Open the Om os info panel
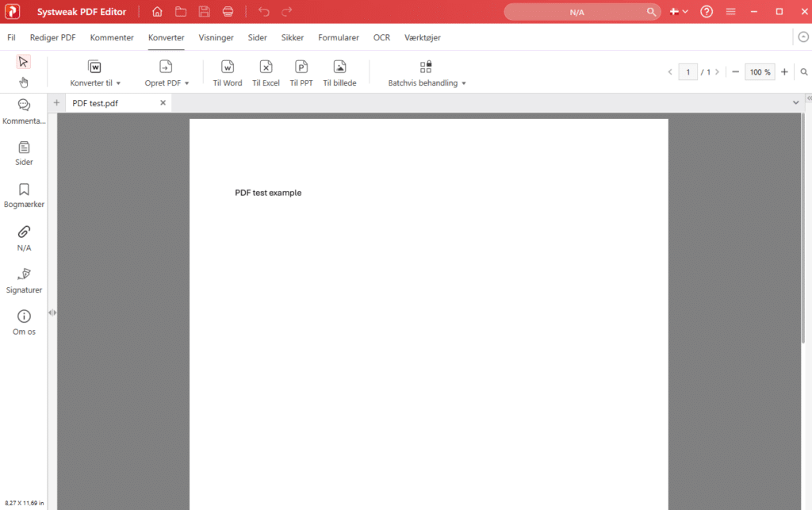The image size is (812, 510). click(24, 323)
